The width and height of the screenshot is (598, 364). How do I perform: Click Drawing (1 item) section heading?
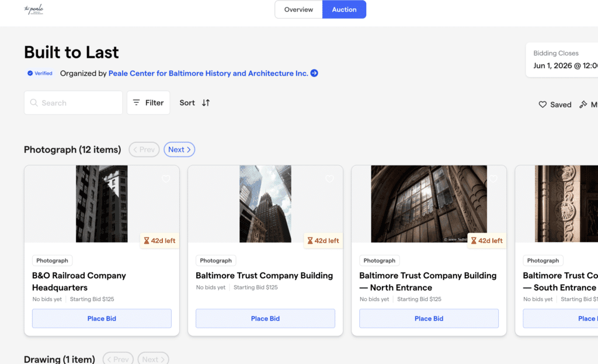60,359
